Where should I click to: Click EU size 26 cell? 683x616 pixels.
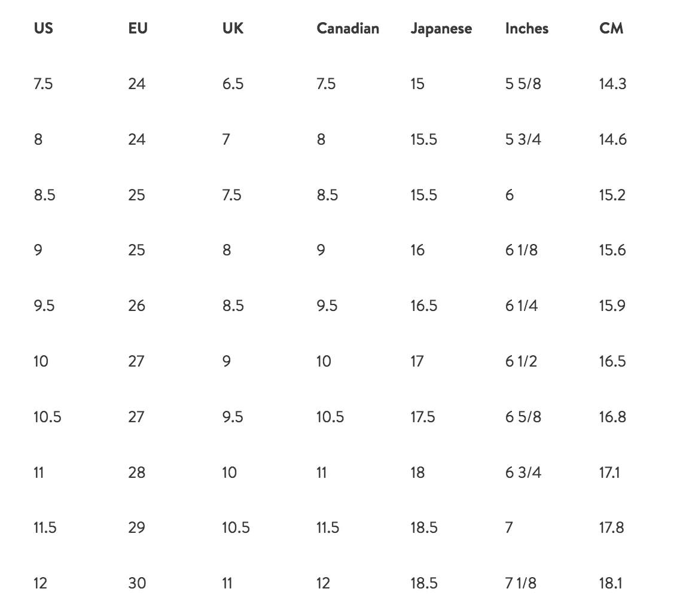[136, 306]
